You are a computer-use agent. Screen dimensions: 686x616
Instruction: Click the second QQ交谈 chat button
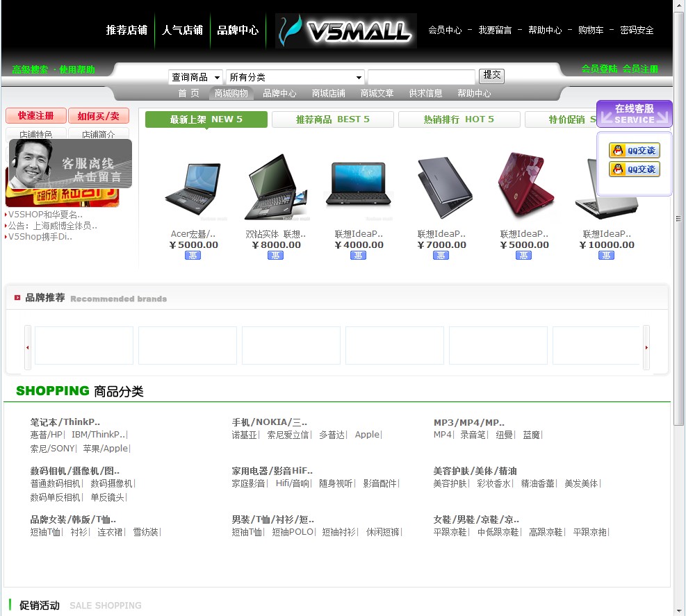pos(635,169)
